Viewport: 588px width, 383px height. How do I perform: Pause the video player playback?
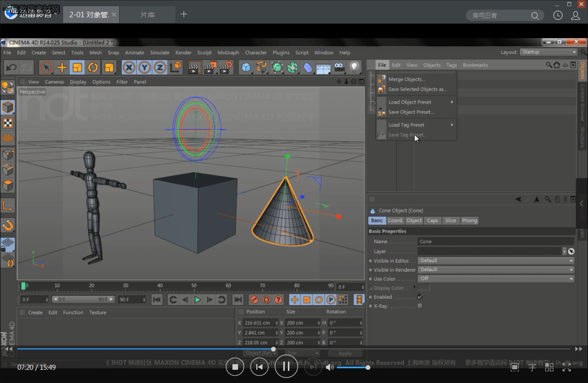[286, 367]
